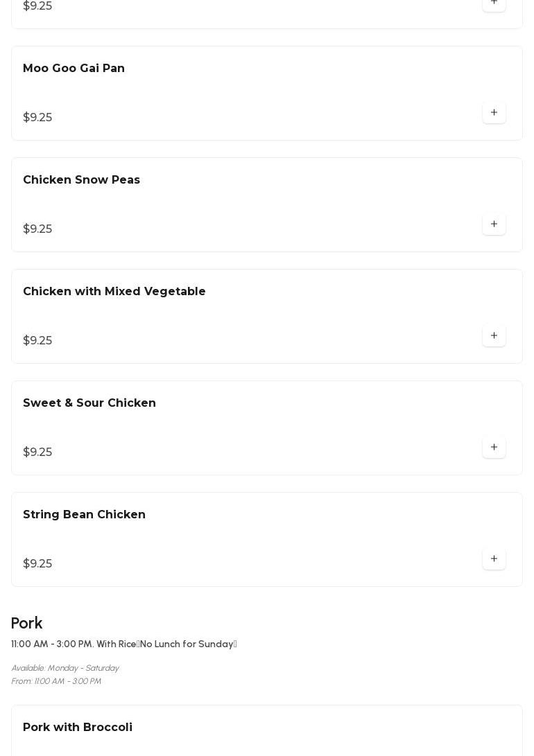
Task: Open Sweet & Sour Chicken item name
Action: pos(89,403)
